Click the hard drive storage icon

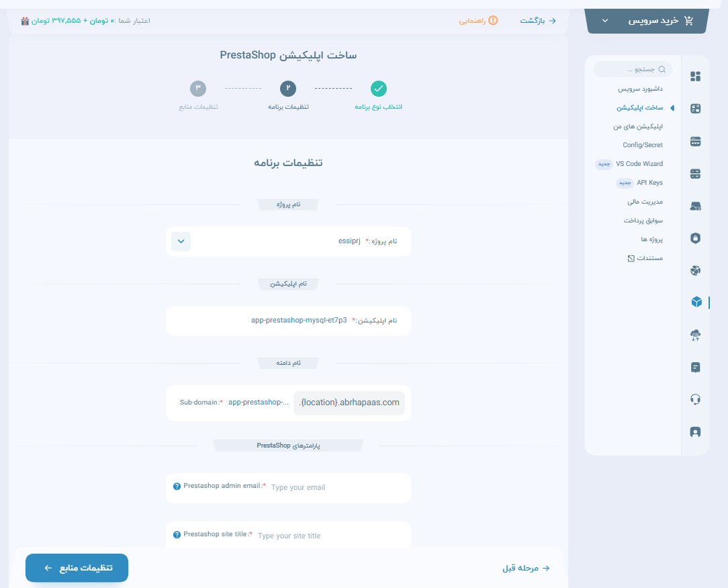coord(695,206)
